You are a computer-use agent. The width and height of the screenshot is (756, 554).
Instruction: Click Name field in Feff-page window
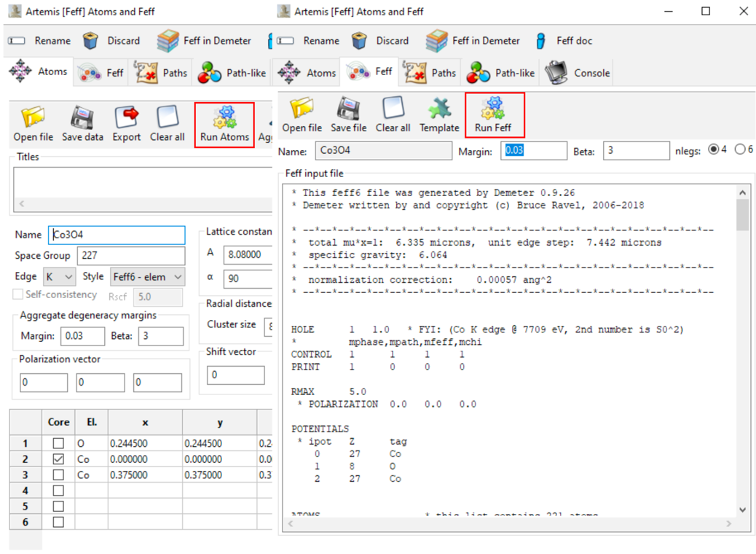click(x=384, y=151)
